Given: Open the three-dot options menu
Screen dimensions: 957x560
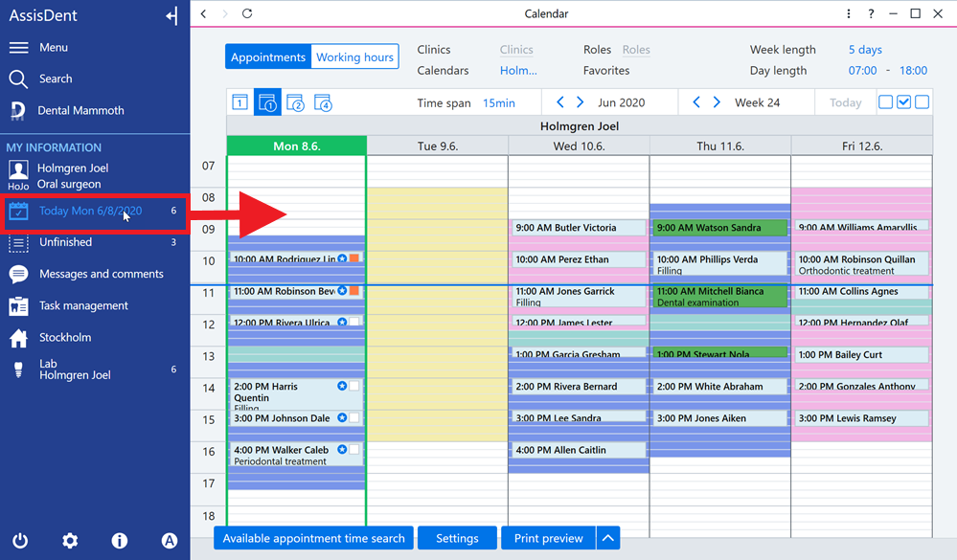Looking at the screenshot, I should 849,13.
